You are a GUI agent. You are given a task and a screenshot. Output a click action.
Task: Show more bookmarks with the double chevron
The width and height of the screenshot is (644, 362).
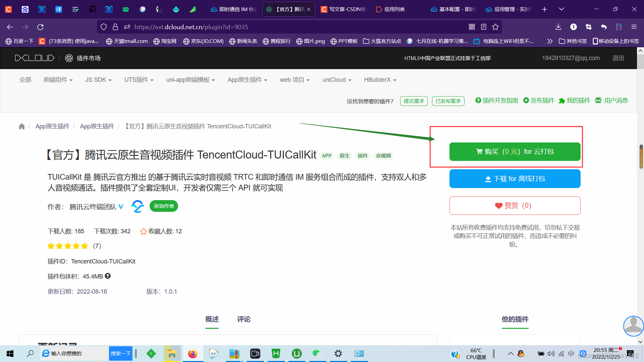549,41
